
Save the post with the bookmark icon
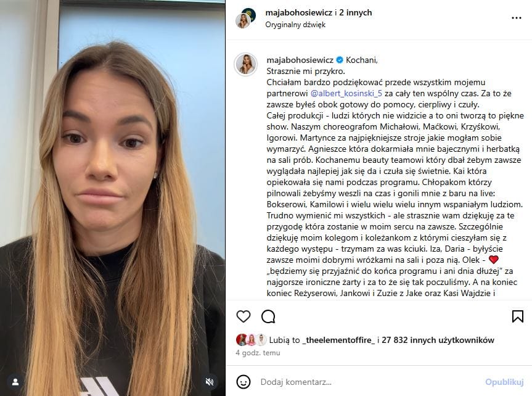click(x=517, y=316)
